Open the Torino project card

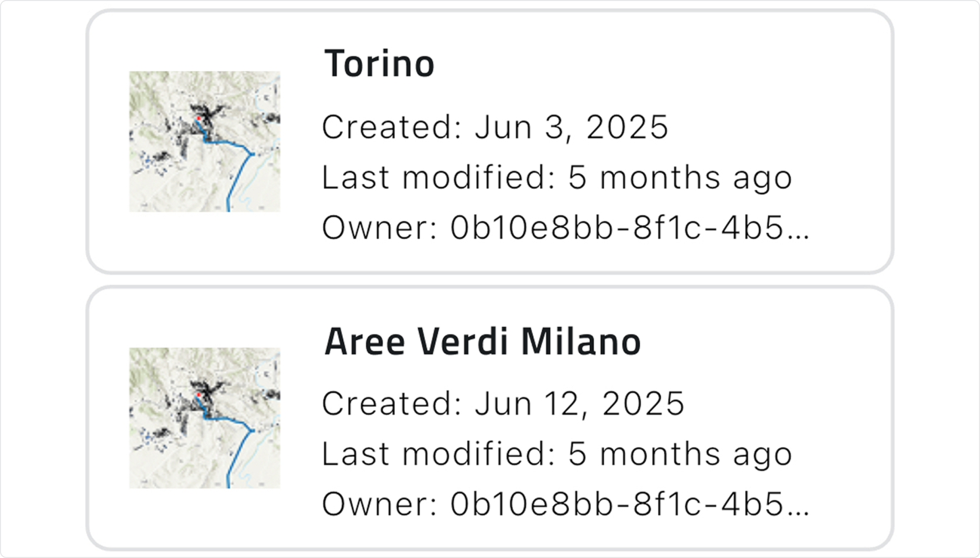490,140
